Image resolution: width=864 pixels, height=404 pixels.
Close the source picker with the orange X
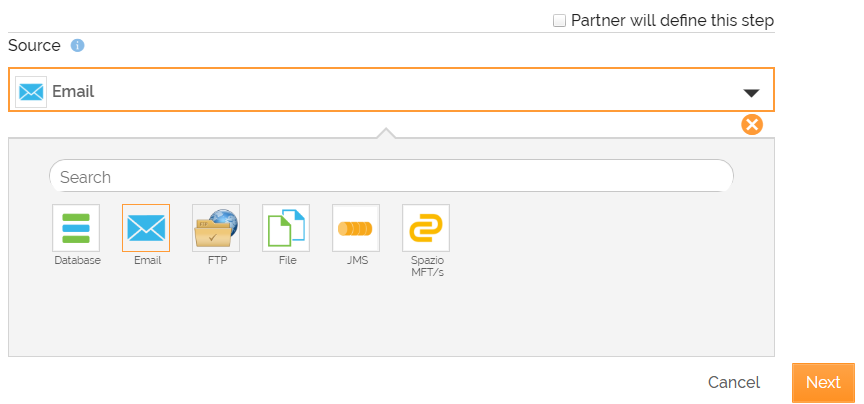click(752, 124)
